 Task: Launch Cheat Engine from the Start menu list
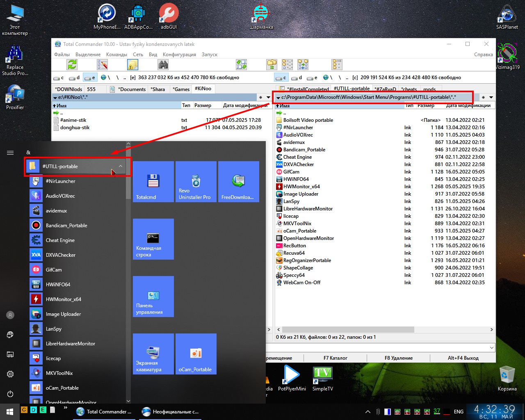point(77,240)
